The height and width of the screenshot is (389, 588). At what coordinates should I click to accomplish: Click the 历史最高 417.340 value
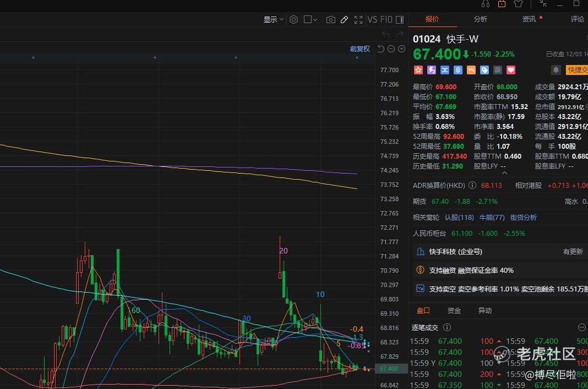455,156
